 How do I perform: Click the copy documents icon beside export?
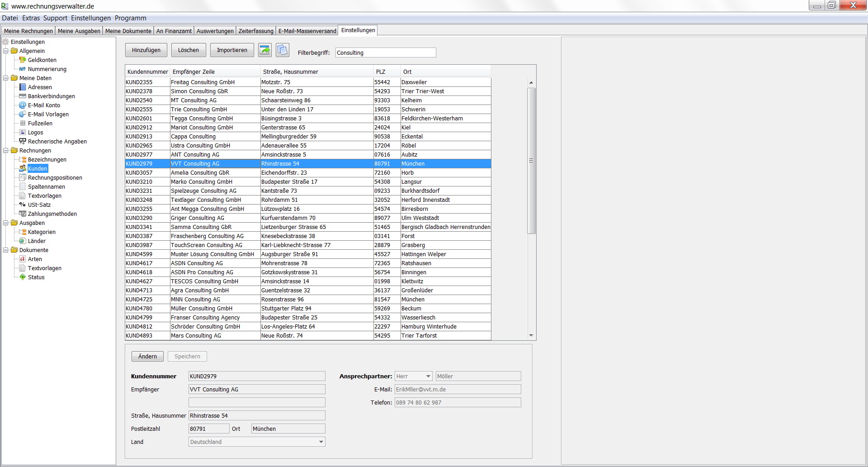tap(283, 50)
